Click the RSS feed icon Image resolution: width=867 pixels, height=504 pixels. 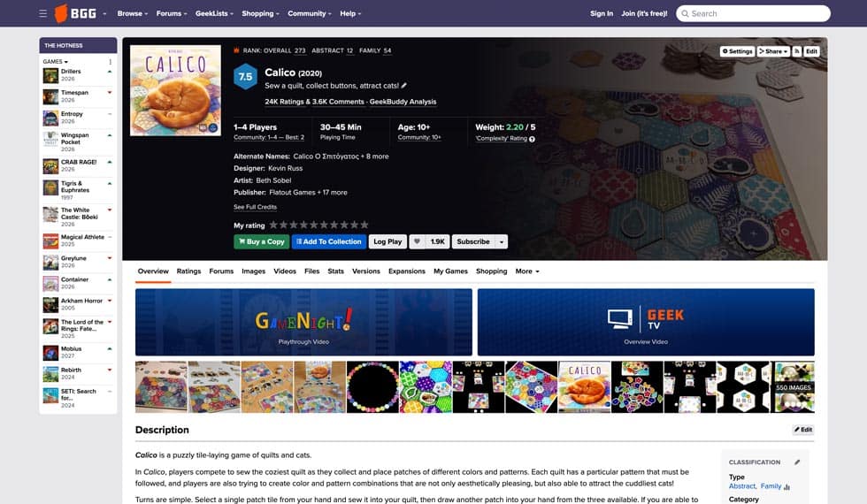click(x=797, y=51)
